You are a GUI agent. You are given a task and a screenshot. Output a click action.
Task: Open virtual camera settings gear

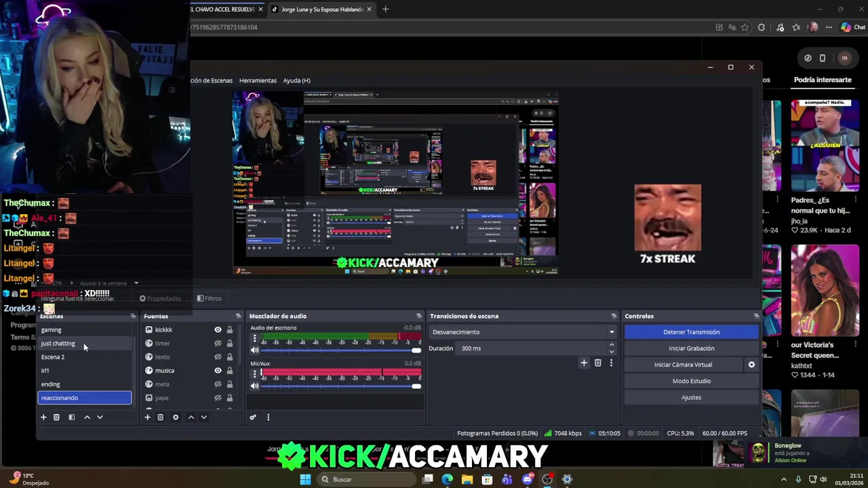(x=751, y=365)
